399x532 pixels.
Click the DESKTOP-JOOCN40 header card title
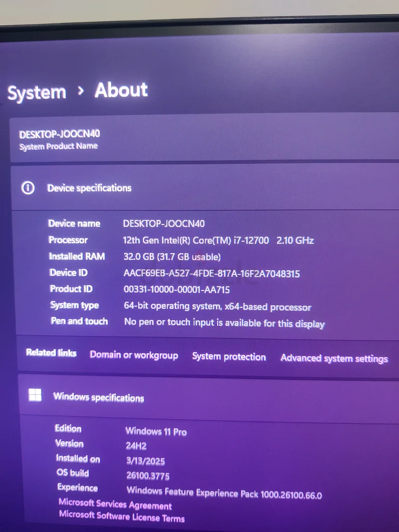click(x=59, y=135)
